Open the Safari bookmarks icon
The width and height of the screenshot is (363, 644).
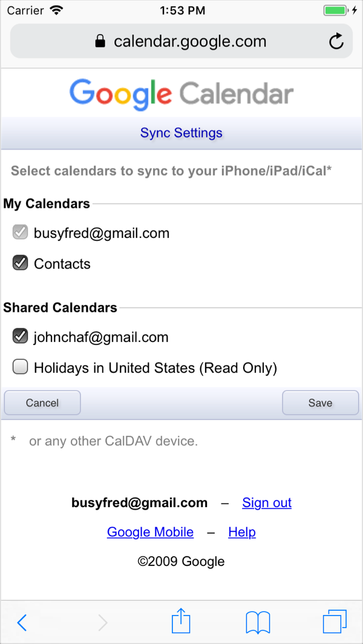(x=258, y=622)
